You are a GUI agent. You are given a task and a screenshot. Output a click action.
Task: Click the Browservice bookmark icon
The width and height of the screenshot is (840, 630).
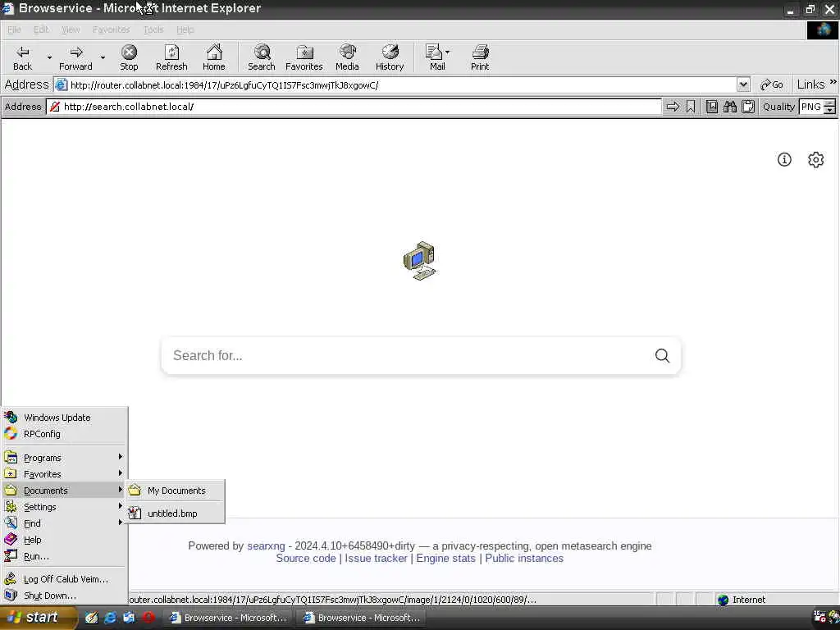point(691,107)
